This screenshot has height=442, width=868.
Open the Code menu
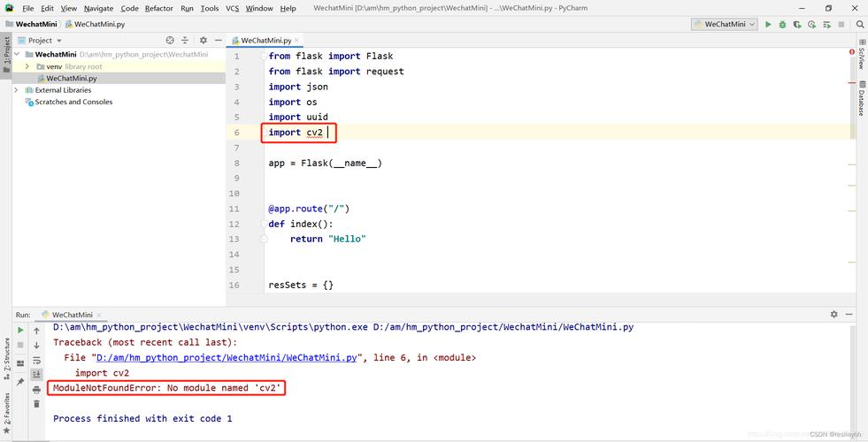point(129,8)
